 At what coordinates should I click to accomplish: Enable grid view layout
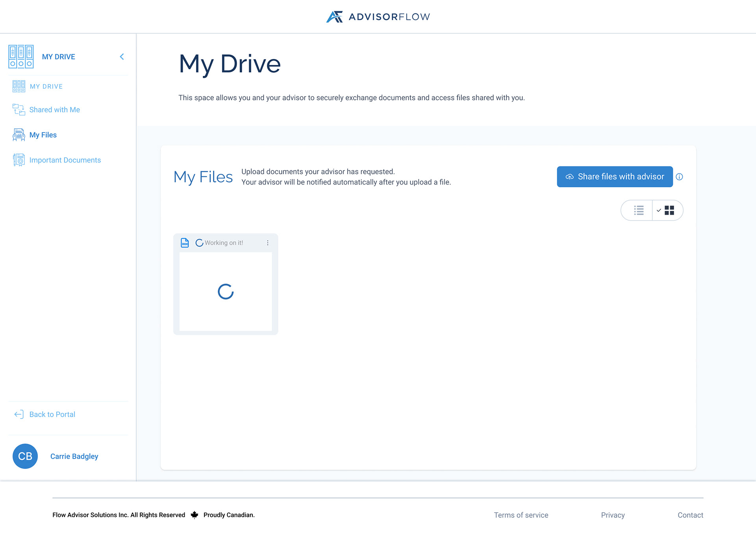pyautogui.click(x=668, y=210)
